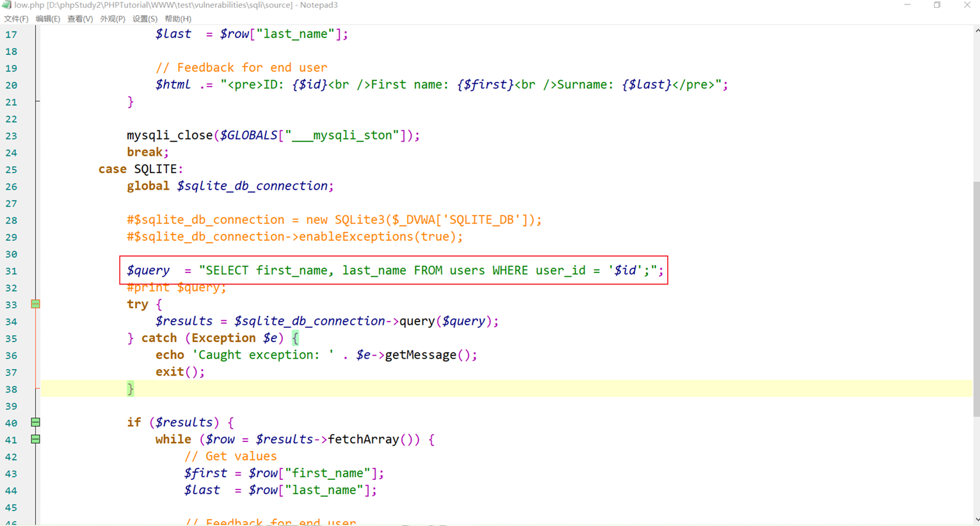This screenshot has height=526, width=980.
Task: Open the 外观(P) menu
Action: (113, 19)
